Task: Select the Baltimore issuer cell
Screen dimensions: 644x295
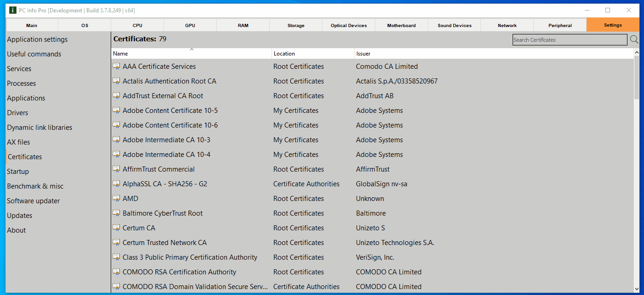Action: (371, 213)
